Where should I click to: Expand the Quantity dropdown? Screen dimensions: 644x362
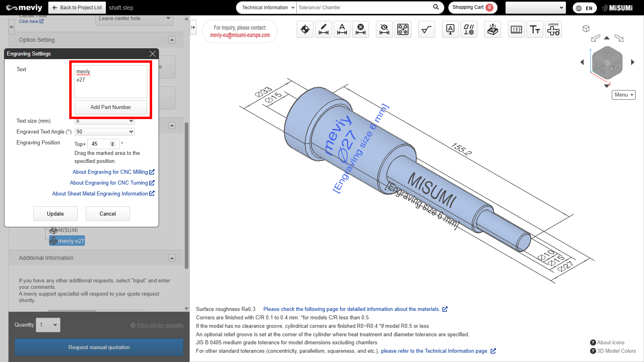(x=48, y=325)
